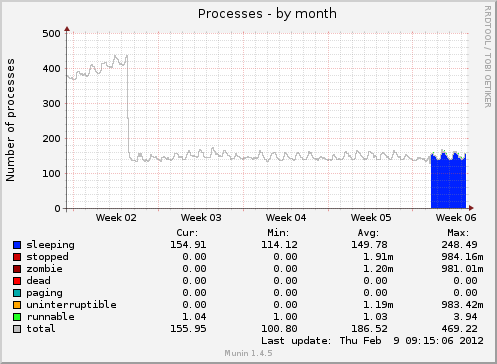Click sleeping maximum value 248.49
This screenshot has width=497, height=364.
click(x=460, y=245)
